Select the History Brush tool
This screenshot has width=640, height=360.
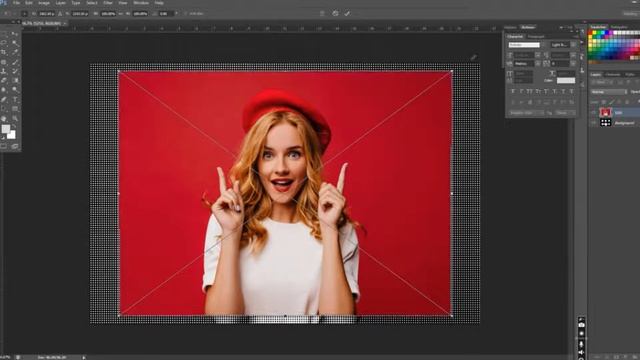15,71
